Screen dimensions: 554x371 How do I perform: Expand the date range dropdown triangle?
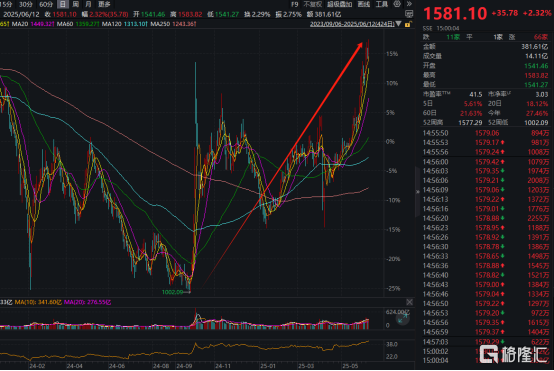coord(399,24)
